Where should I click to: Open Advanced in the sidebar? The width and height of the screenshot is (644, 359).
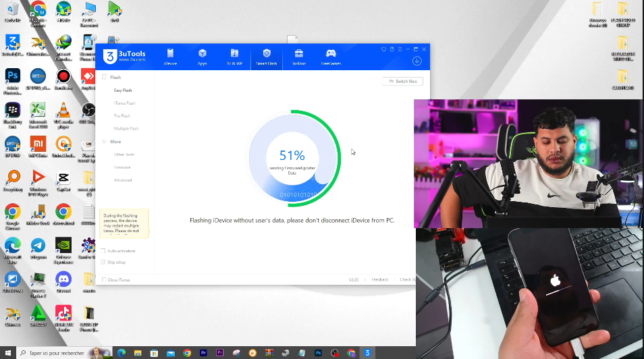click(123, 180)
